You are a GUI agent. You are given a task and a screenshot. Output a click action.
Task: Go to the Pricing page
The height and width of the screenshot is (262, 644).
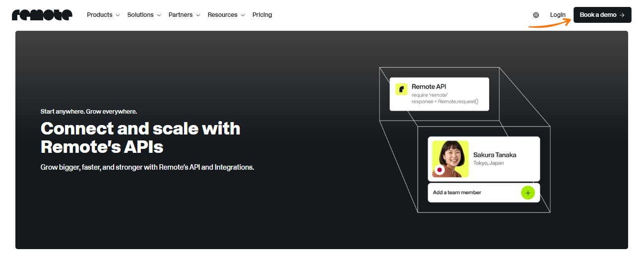pyautogui.click(x=262, y=15)
